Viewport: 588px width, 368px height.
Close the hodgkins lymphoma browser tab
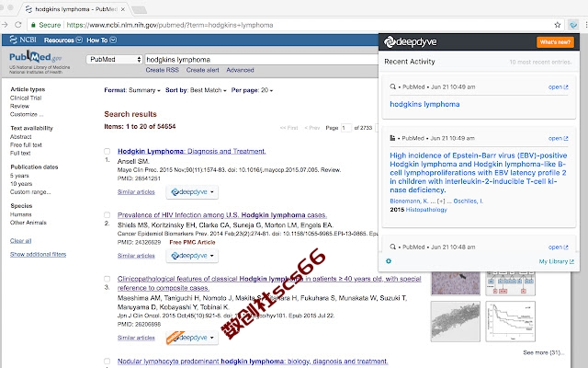122,9
